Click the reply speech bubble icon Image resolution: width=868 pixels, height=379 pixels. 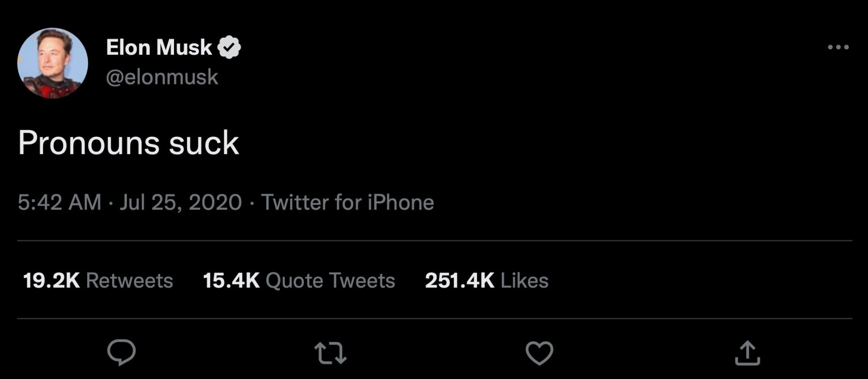[121, 352]
